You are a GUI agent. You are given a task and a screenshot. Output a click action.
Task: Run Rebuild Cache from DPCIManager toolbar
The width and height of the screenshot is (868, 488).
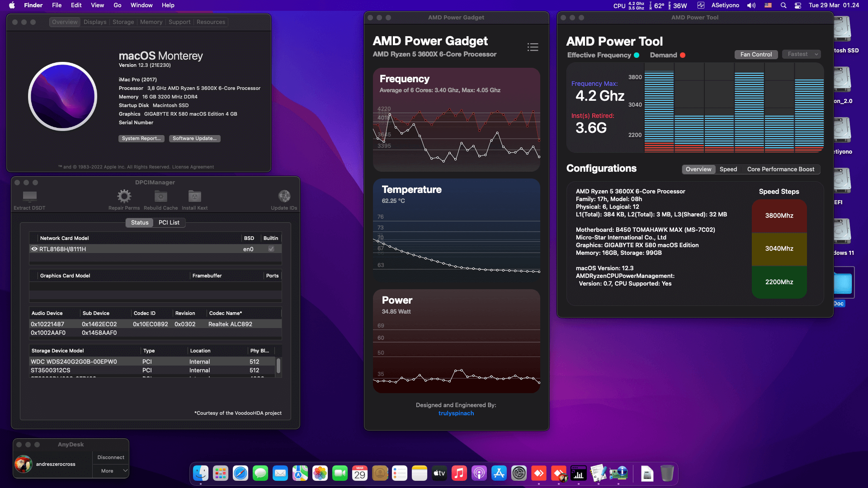[160, 196]
